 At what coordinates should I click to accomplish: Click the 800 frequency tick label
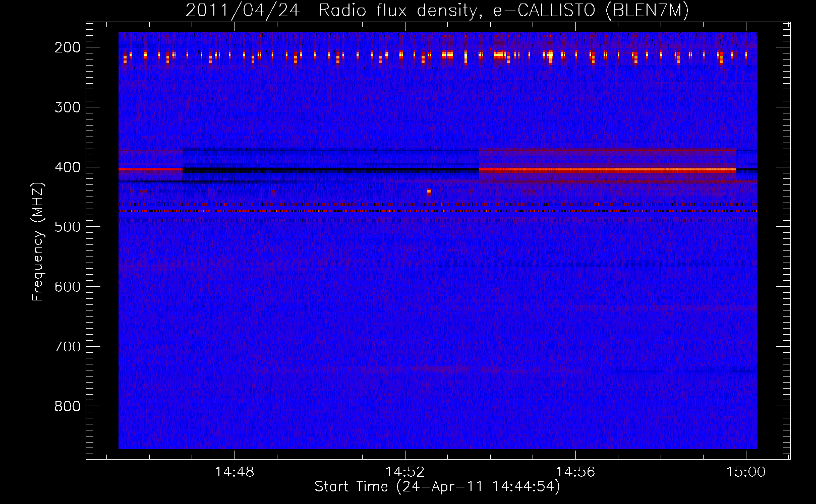pos(67,406)
